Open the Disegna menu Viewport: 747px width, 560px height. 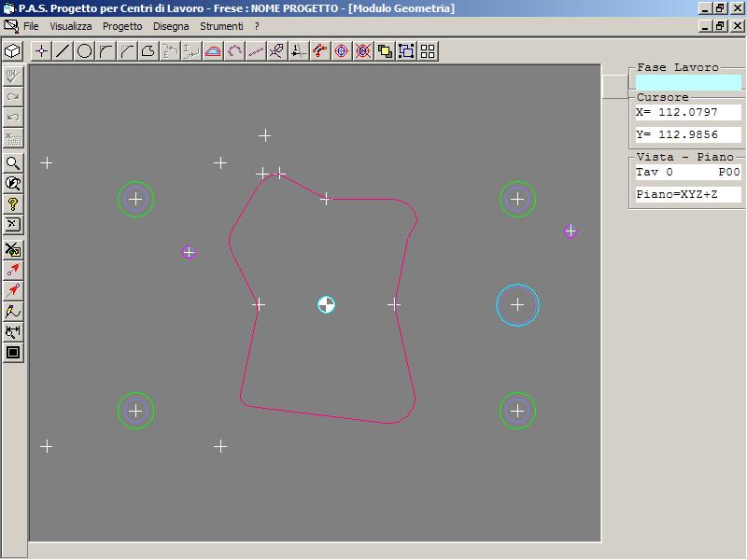click(x=171, y=27)
